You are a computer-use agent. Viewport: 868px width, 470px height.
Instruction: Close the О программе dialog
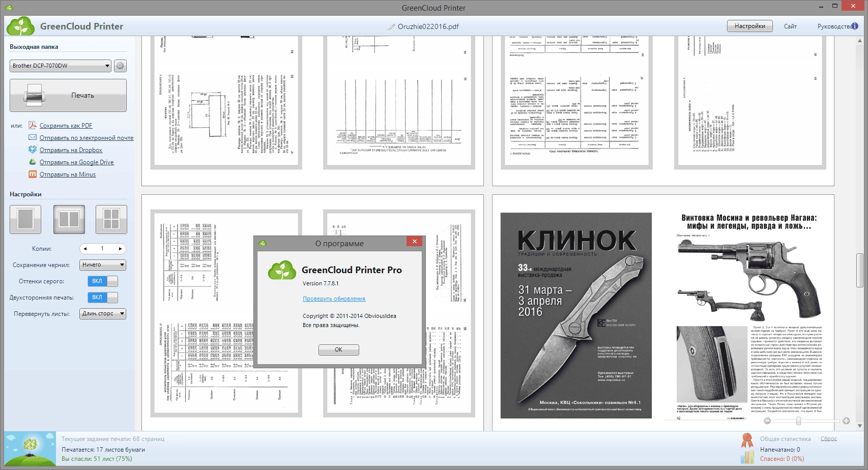pyautogui.click(x=415, y=242)
